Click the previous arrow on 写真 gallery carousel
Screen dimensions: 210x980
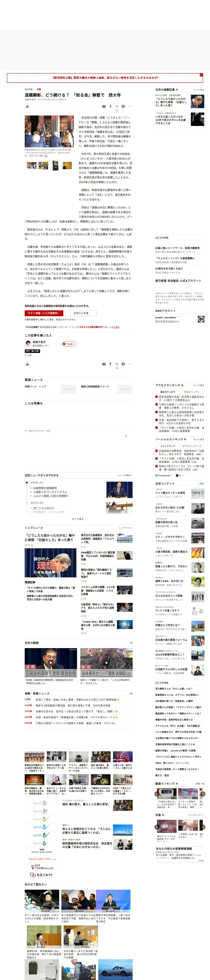click(157, 827)
